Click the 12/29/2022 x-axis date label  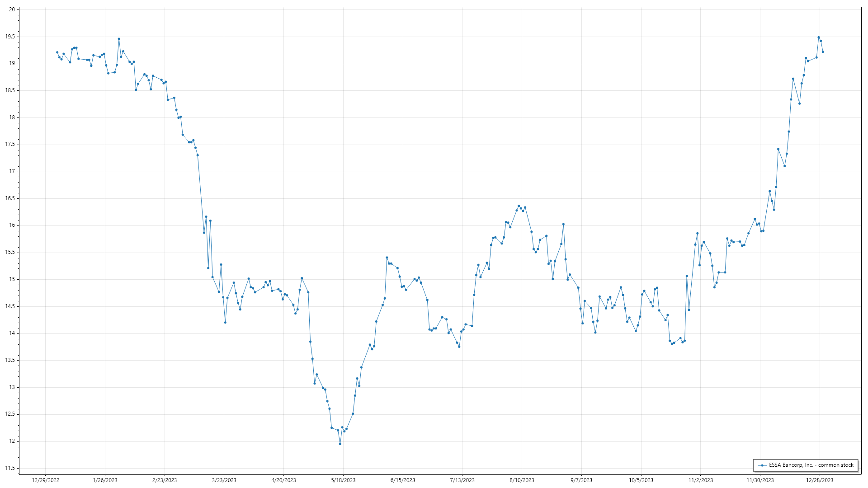(45, 480)
